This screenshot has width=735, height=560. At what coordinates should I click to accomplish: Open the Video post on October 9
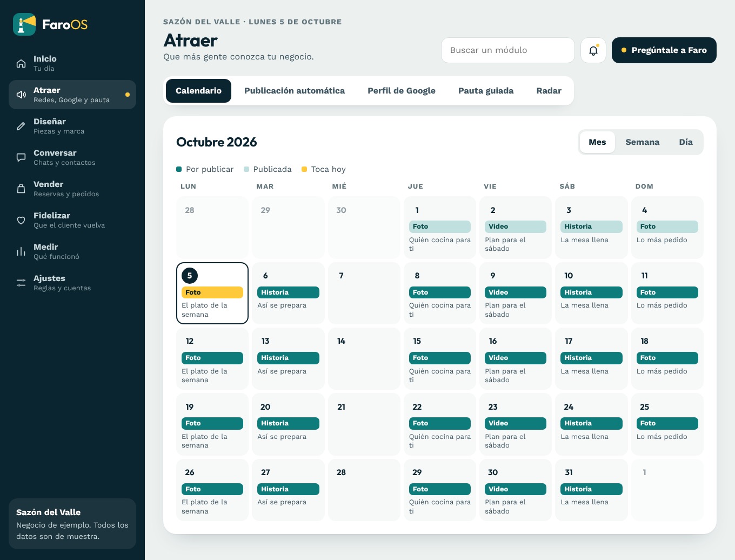pyautogui.click(x=516, y=292)
